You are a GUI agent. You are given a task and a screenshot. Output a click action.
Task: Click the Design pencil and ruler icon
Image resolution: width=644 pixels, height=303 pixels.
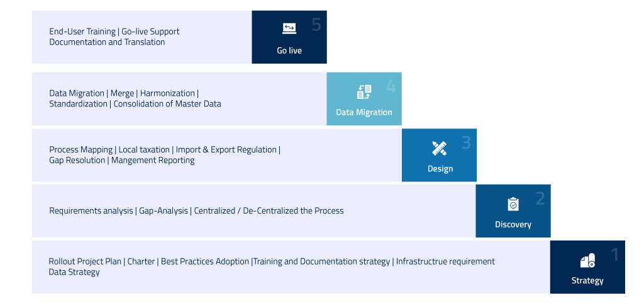[x=440, y=148]
